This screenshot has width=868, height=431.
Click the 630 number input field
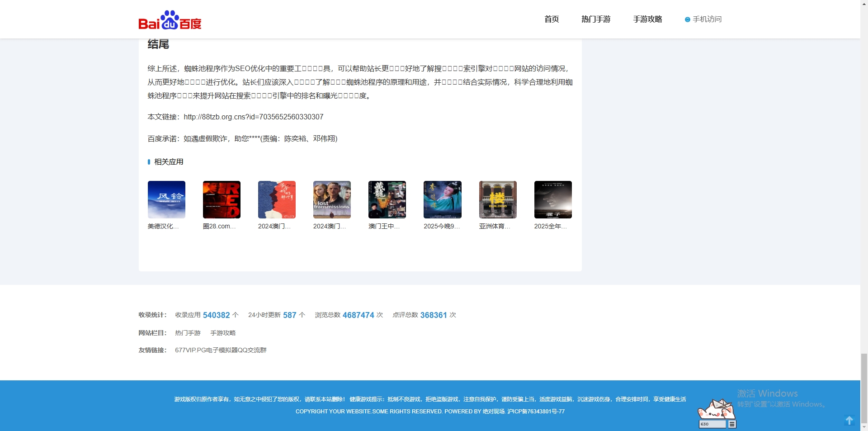[x=713, y=424]
